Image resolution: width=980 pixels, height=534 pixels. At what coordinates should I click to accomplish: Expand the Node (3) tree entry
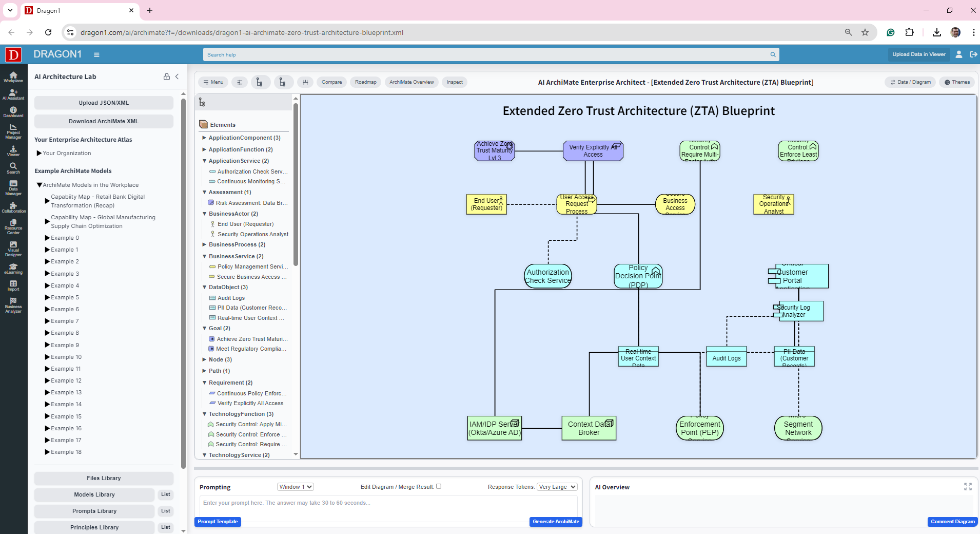pyautogui.click(x=204, y=359)
